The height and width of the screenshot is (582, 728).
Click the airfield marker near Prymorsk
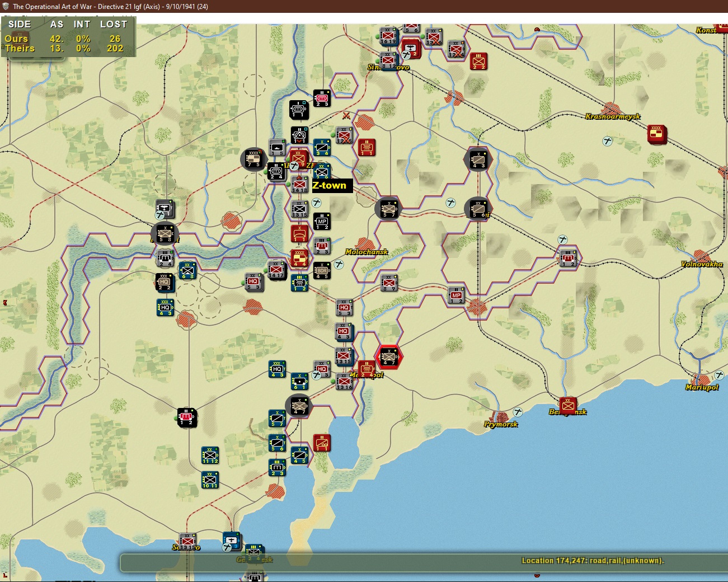point(518,412)
